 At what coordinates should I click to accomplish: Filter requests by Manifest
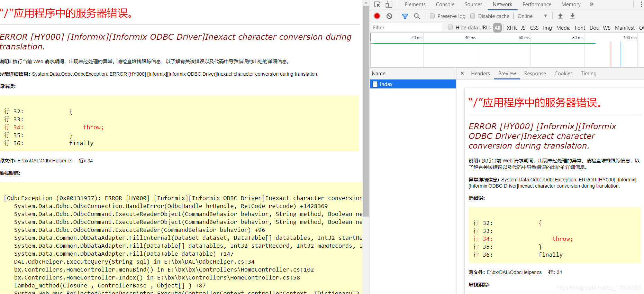click(x=625, y=28)
